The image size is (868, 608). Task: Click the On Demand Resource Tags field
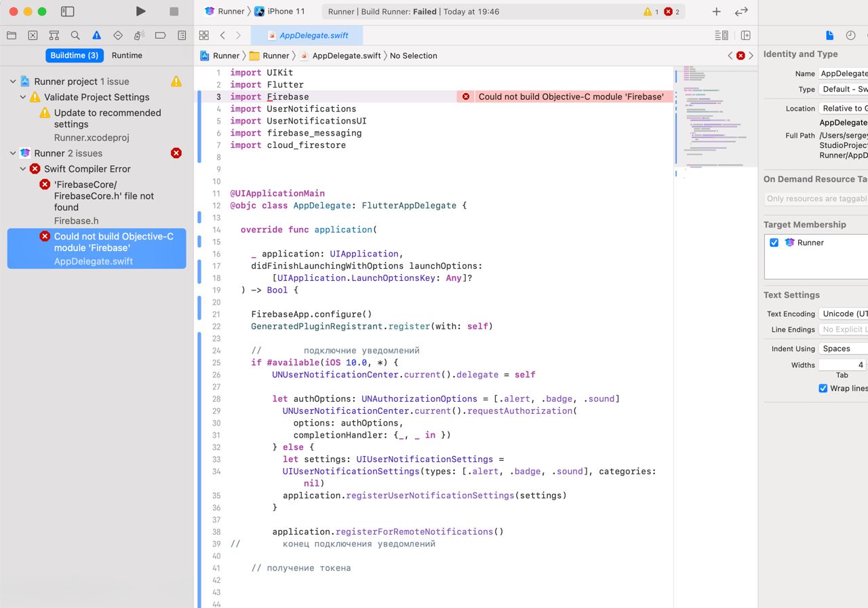(816, 199)
